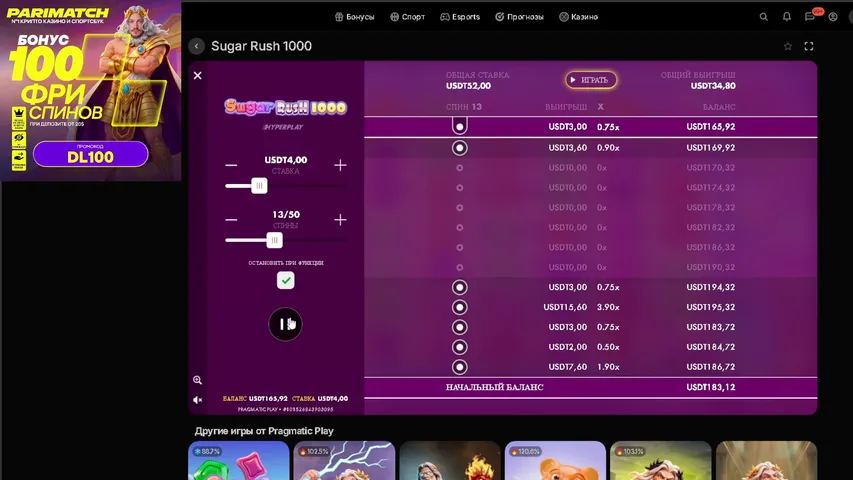Open the Спорт menu item
853x480 pixels.
(x=407, y=17)
